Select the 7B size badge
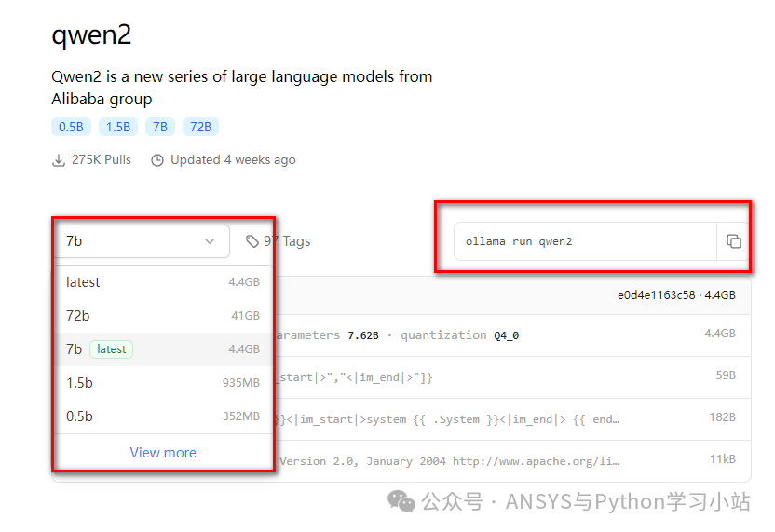This screenshot has width=775, height=532. point(160,127)
